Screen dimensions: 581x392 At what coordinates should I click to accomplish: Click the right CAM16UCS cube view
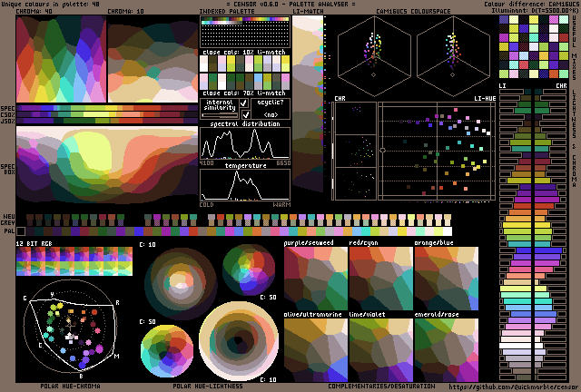point(453,55)
